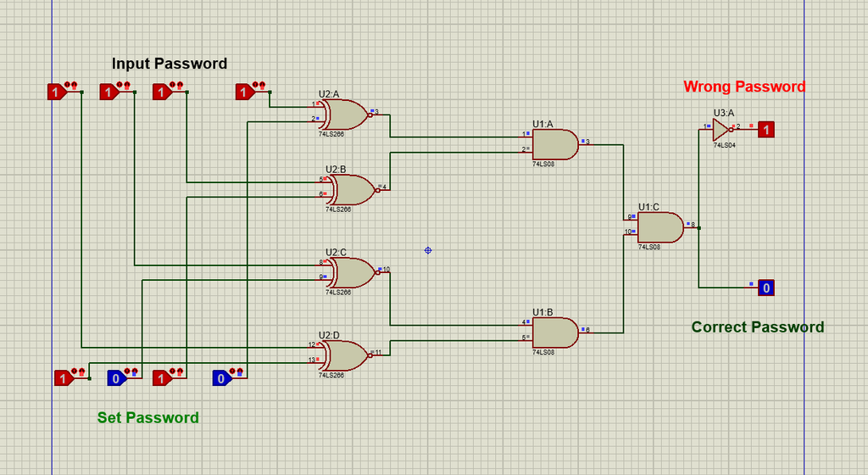Click the "U1:A" reference label

[542, 124]
